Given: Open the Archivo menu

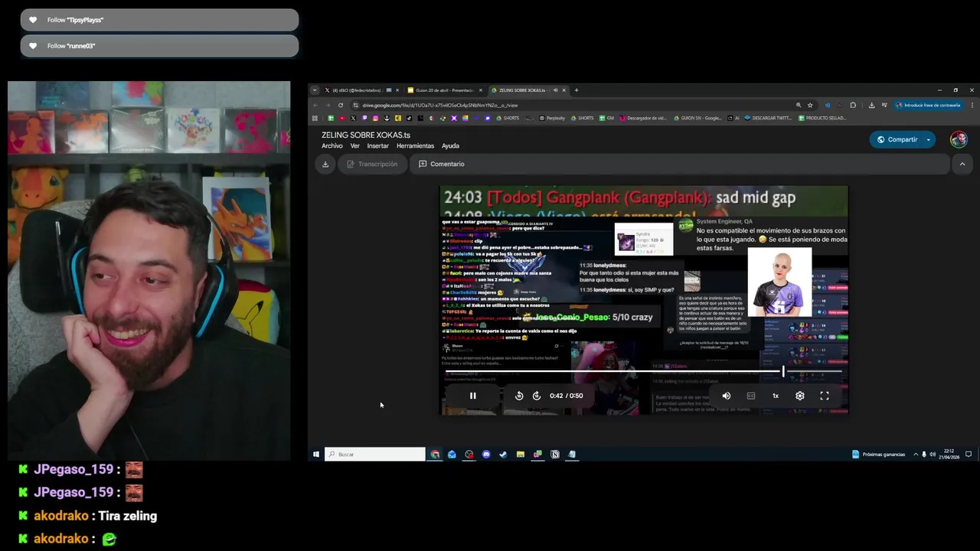Looking at the screenshot, I should point(332,146).
